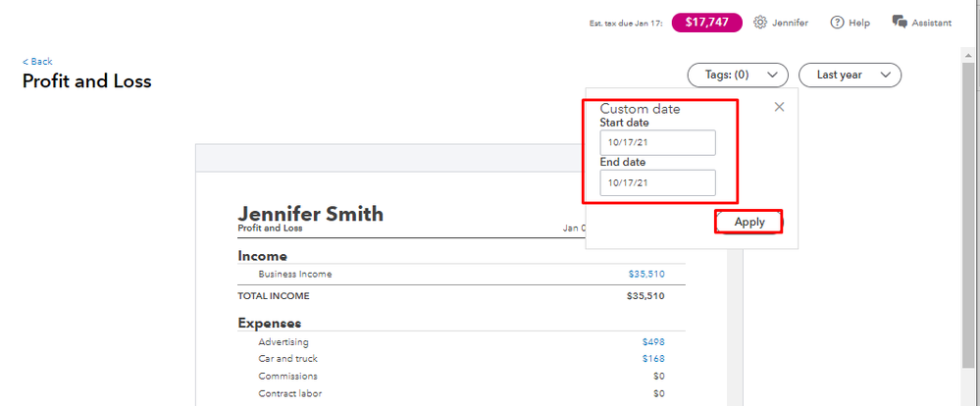980x406 pixels.
Task: Click the settings gear icon
Action: coord(759,23)
